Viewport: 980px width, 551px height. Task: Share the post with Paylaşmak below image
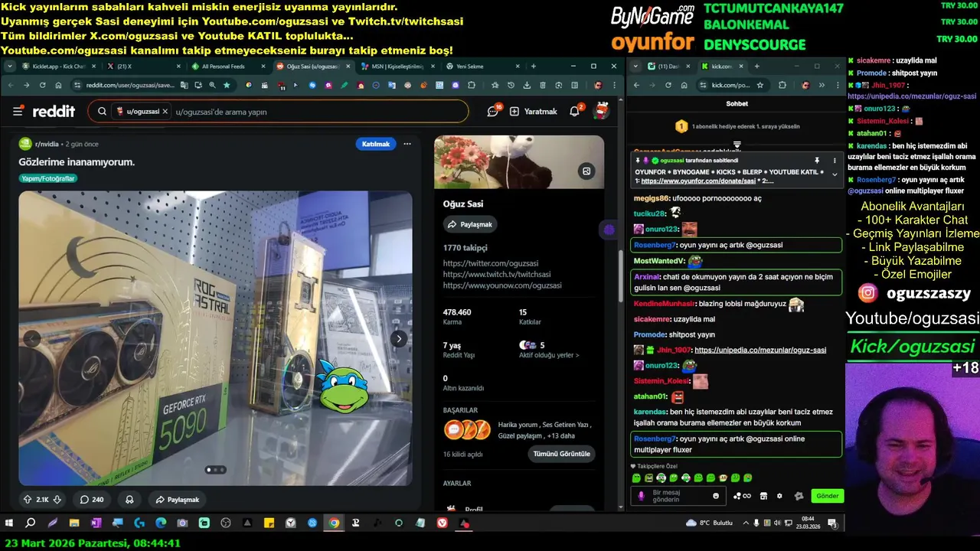178,500
